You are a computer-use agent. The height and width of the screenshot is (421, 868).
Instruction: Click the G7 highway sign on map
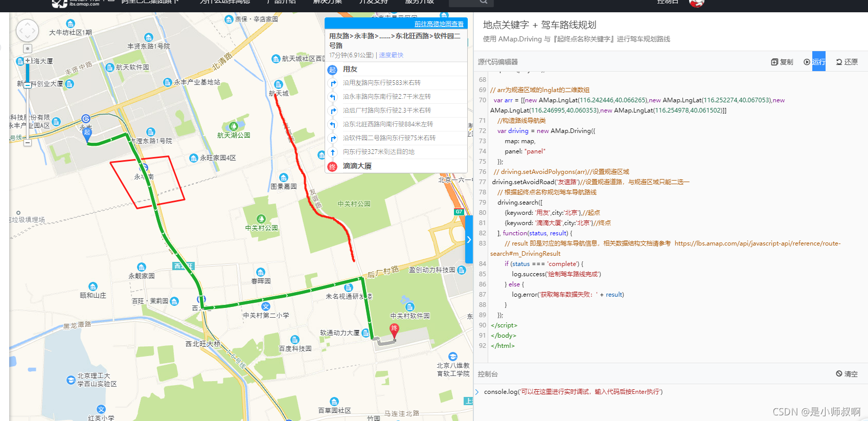tap(459, 212)
